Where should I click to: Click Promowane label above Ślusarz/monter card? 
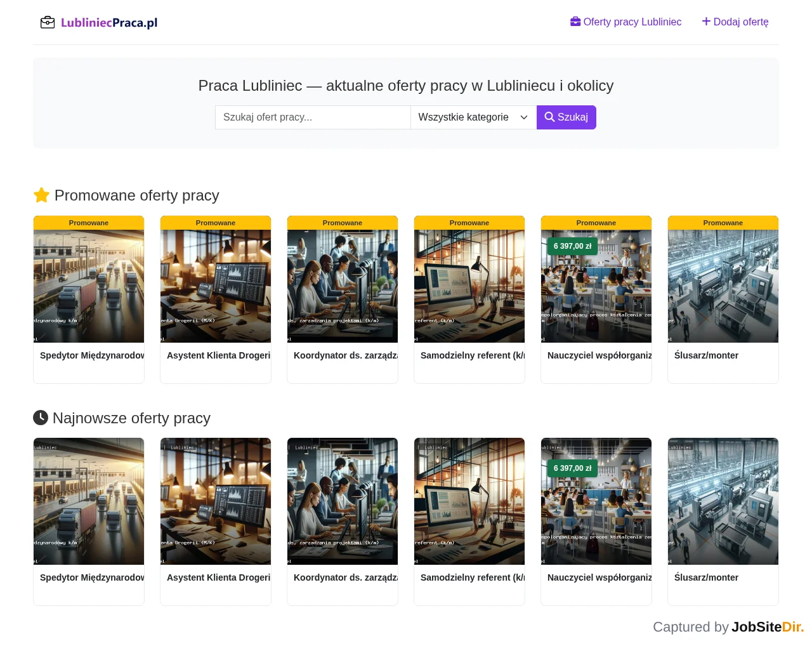pos(723,223)
